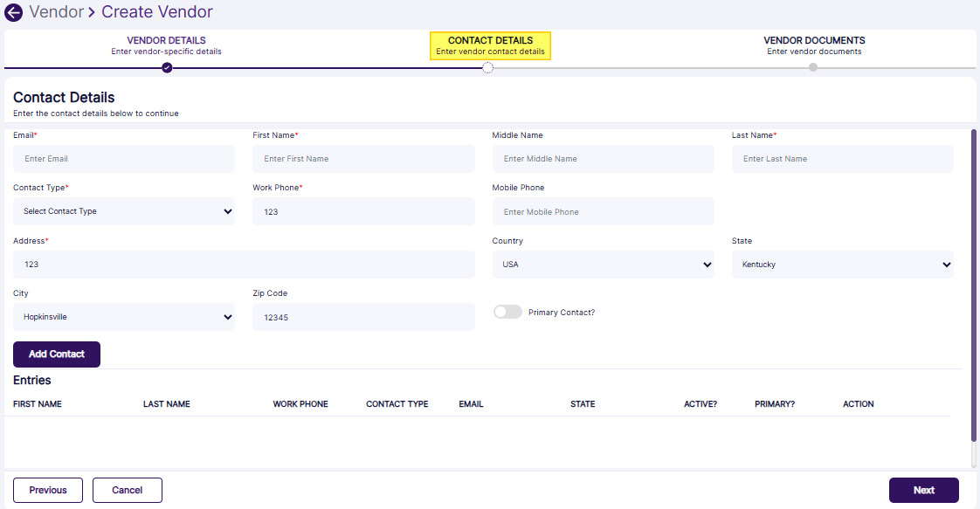Click the completed checkmark on Vendor Details step
The image size is (980, 509).
pyautogui.click(x=166, y=67)
